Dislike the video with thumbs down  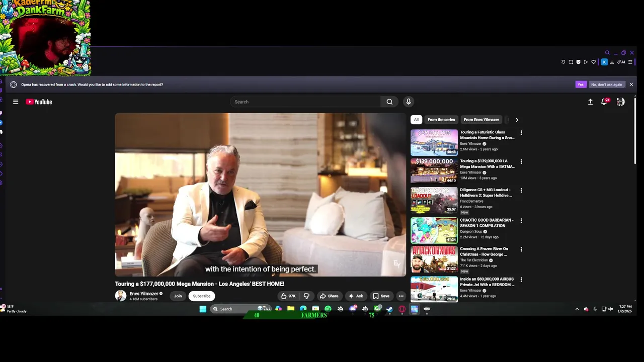tap(306, 296)
